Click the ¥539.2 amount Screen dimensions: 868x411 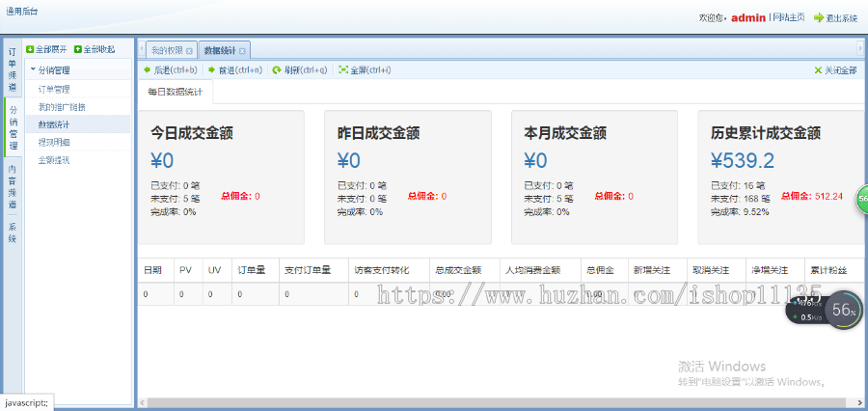pyautogui.click(x=743, y=160)
